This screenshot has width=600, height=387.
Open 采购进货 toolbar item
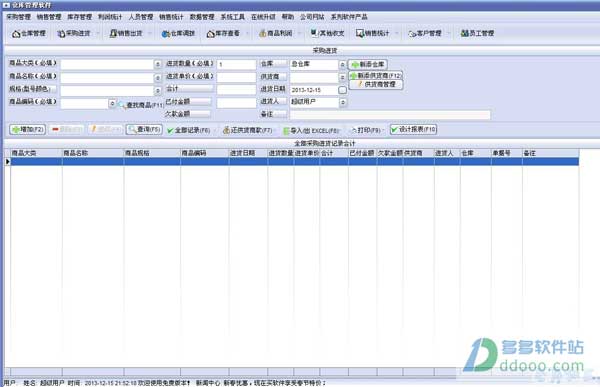coord(74,34)
